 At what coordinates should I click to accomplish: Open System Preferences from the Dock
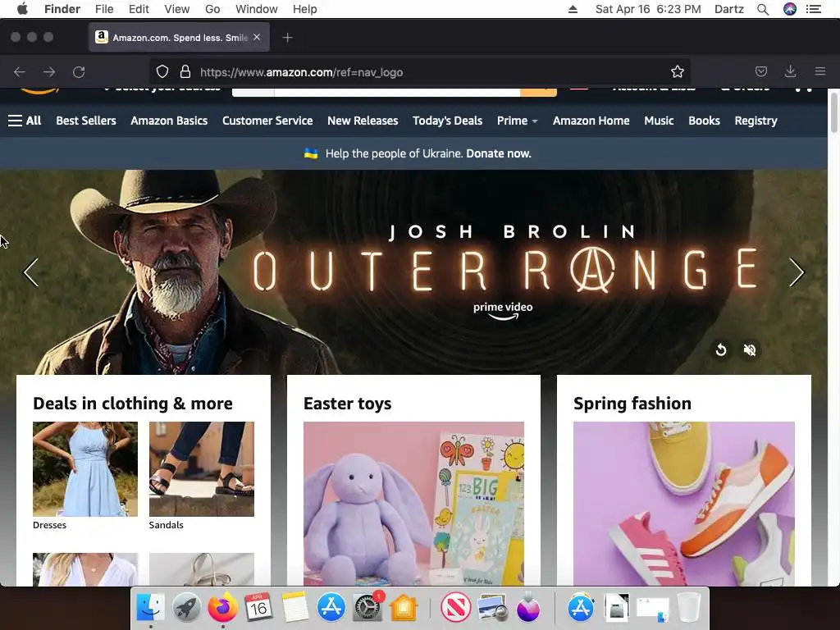[367, 607]
